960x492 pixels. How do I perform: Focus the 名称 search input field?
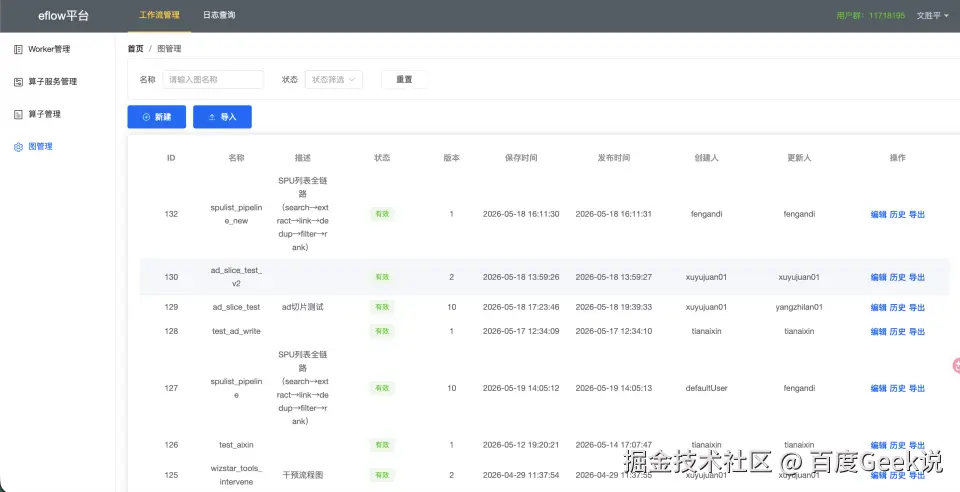coord(213,80)
